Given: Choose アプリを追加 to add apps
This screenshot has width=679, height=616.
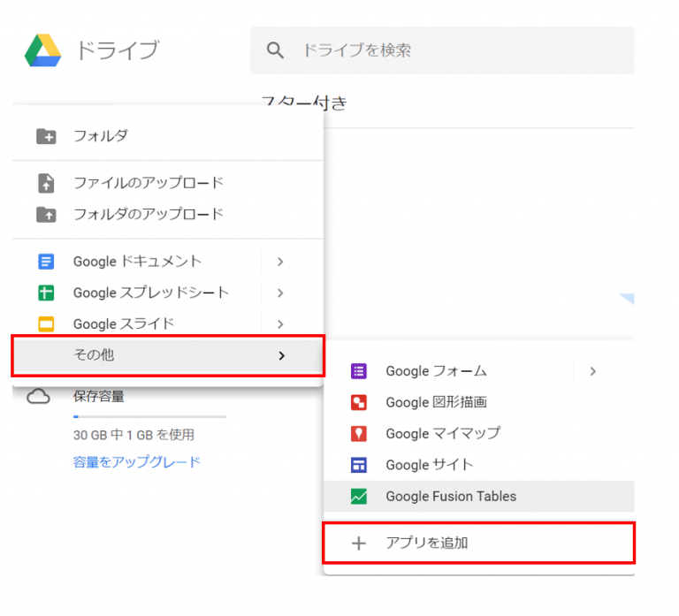Looking at the screenshot, I should pyautogui.click(x=479, y=543).
